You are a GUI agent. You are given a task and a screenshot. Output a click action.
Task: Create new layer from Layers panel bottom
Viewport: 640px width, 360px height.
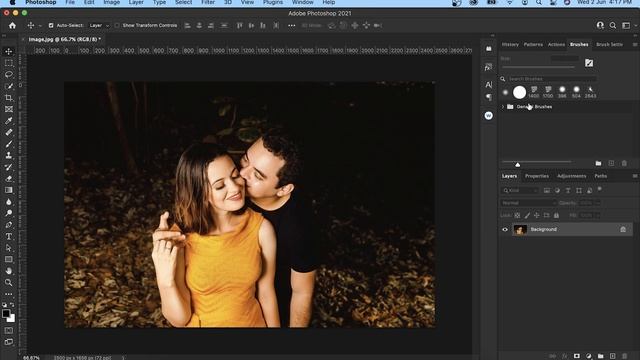tap(612, 356)
